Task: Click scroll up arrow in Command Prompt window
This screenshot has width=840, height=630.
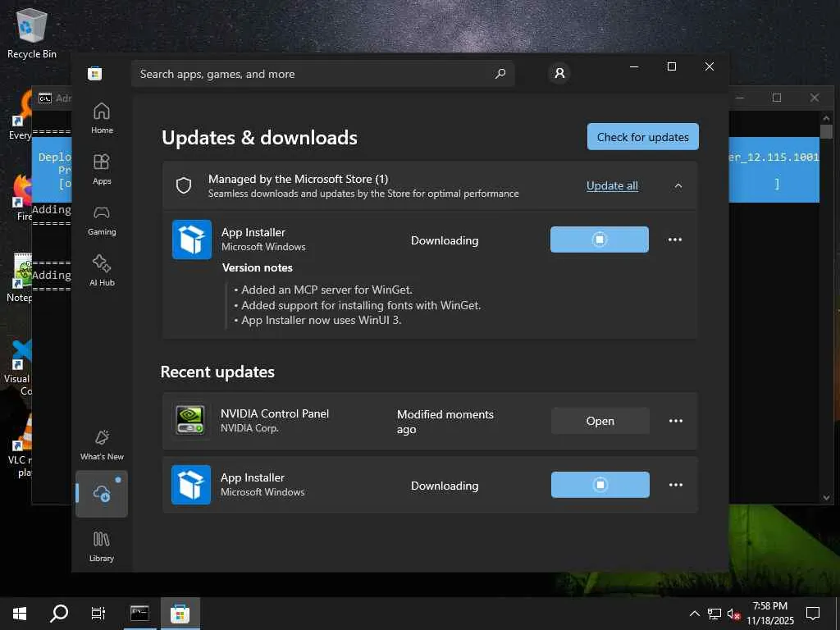Action: (x=826, y=117)
